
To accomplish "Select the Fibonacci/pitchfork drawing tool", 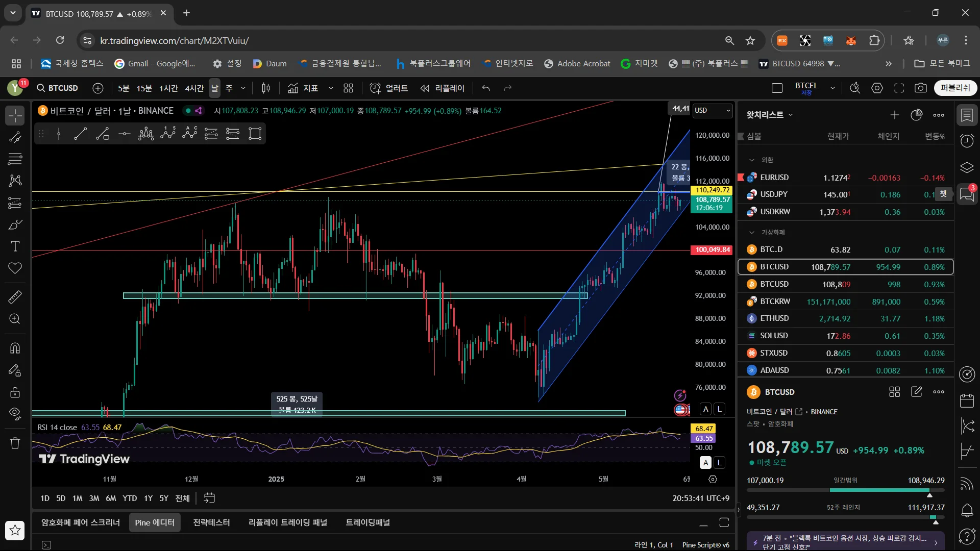I will 15,159.
